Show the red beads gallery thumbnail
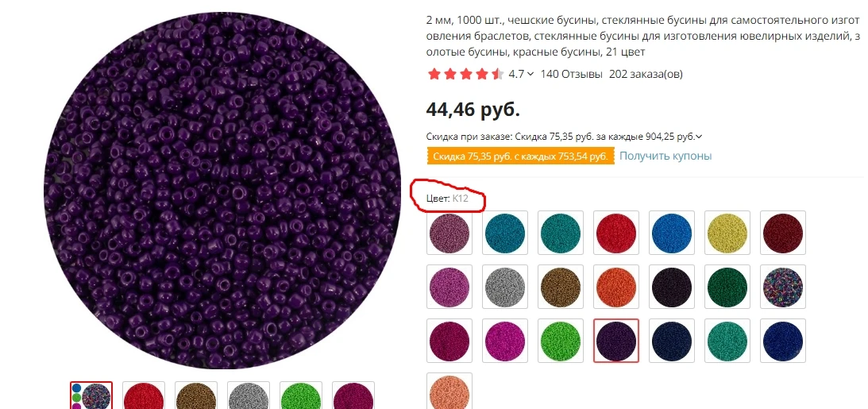This screenshot has height=409, width=868. [x=144, y=395]
